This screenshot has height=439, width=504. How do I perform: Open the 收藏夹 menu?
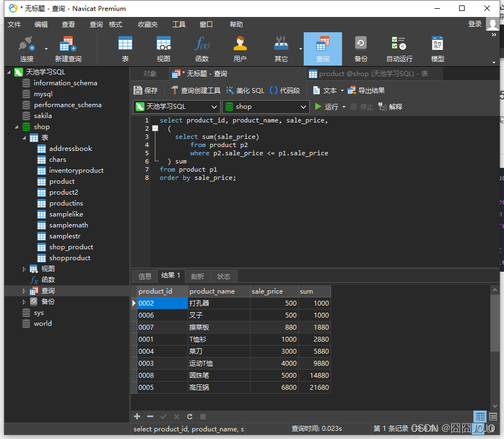tap(148, 25)
